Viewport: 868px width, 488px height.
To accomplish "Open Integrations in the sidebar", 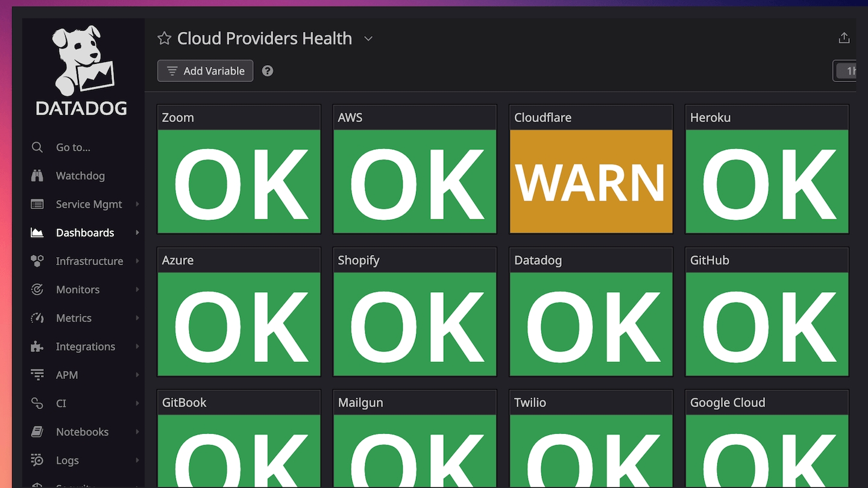I will click(85, 346).
